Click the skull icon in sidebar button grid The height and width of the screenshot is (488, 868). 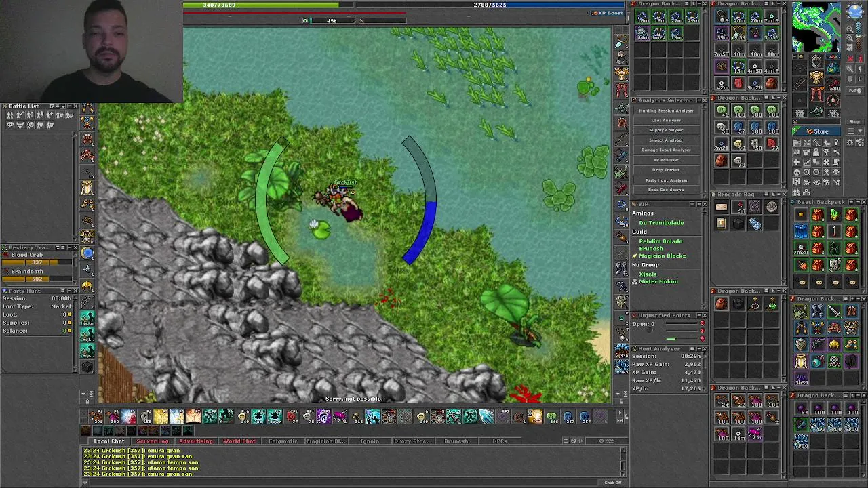click(x=797, y=172)
